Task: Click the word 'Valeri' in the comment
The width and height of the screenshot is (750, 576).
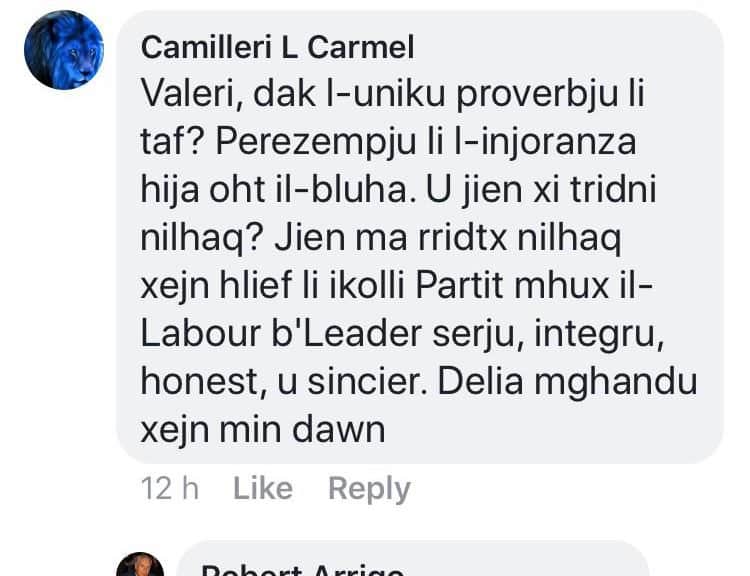Action: [x=192, y=94]
